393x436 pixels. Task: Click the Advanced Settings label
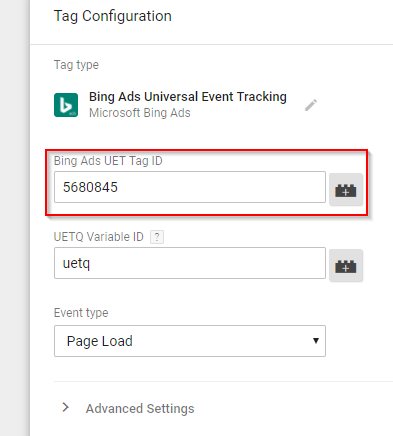coord(140,409)
